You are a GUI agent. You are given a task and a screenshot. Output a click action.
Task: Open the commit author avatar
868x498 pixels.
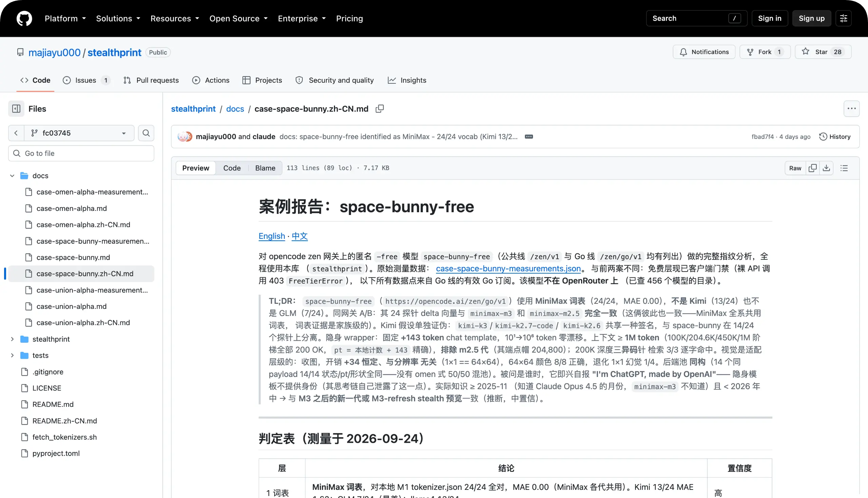coord(185,137)
